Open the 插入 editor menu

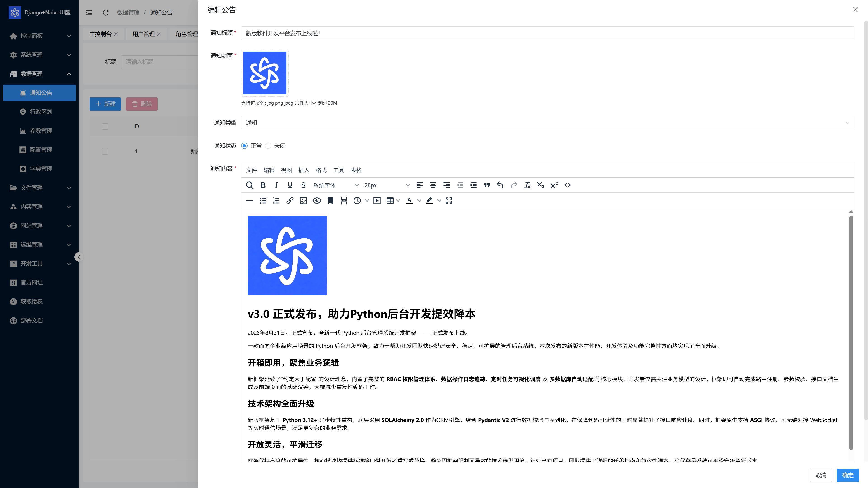pyautogui.click(x=304, y=170)
